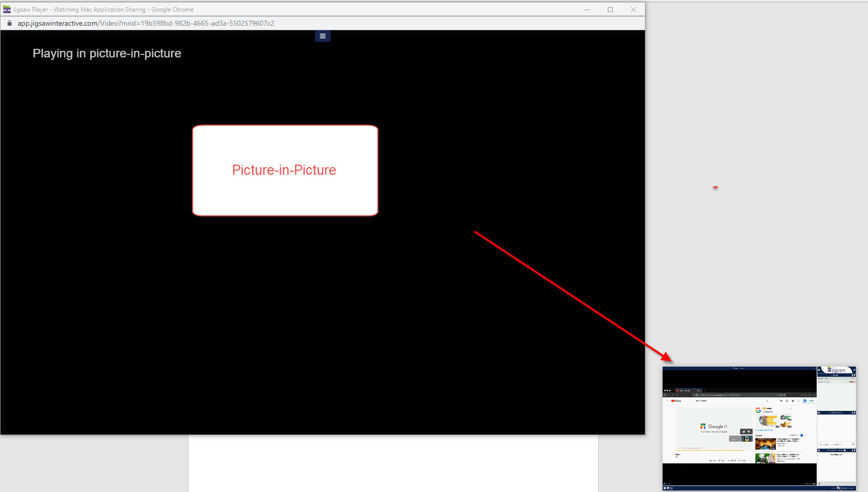The height and width of the screenshot is (492, 868).
Task: Click the yellow video progress bar in preview
Action: click(710, 450)
